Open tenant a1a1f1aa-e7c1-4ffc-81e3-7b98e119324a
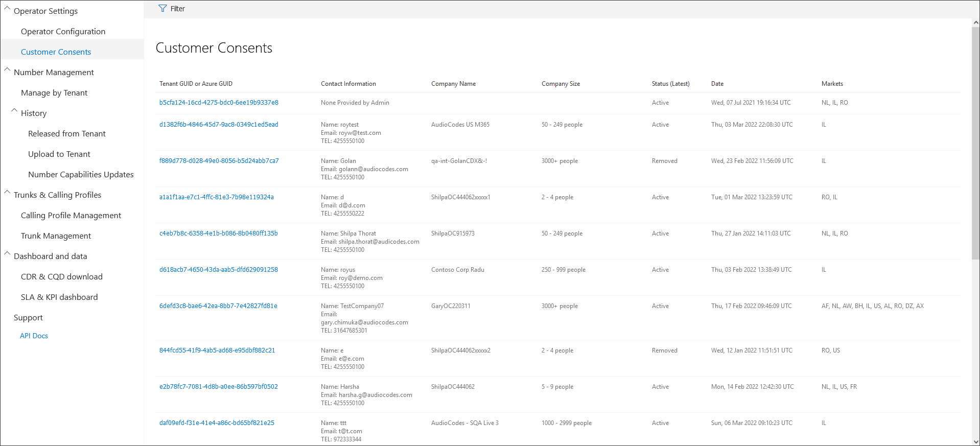Image resolution: width=980 pixels, height=446 pixels. tap(217, 197)
